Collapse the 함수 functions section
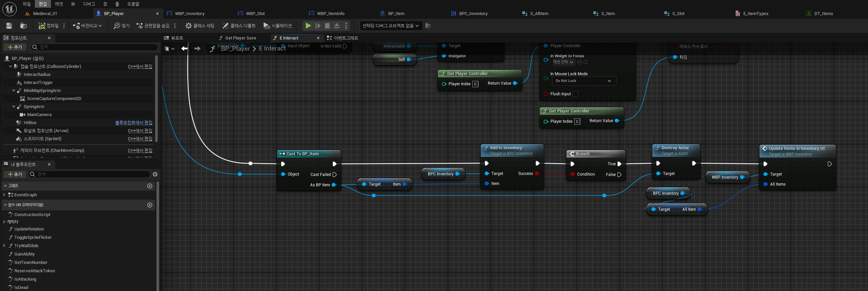868x291 pixels. 5,205
